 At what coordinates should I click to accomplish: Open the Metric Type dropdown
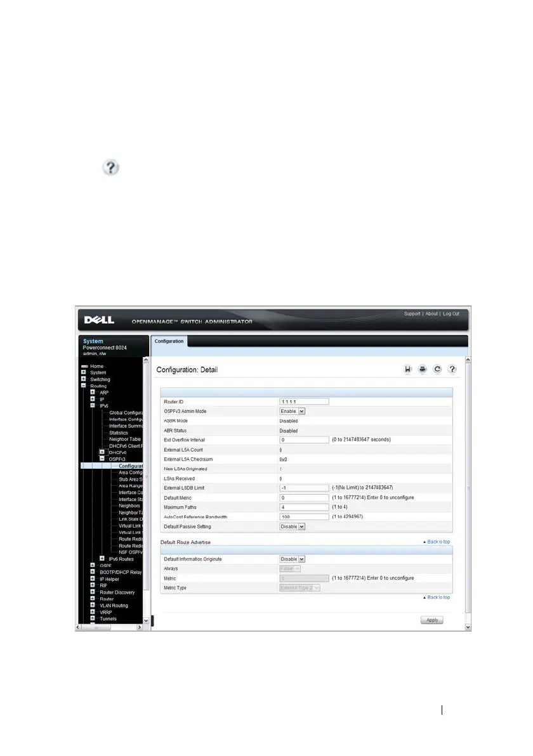299,588
